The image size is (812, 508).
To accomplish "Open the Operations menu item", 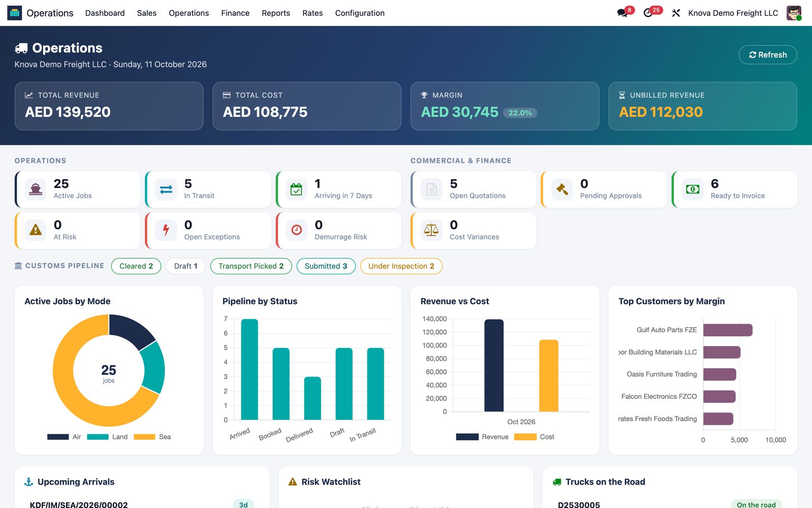I will point(189,13).
